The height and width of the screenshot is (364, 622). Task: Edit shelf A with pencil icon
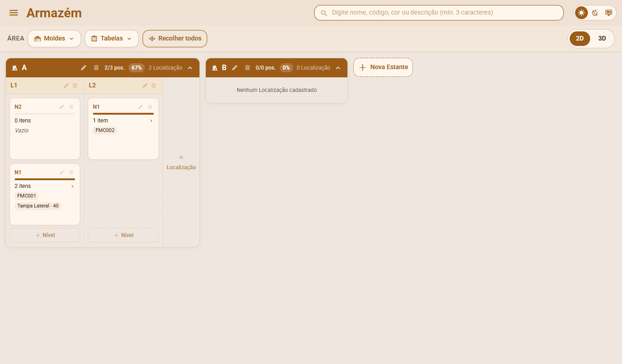(x=83, y=68)
